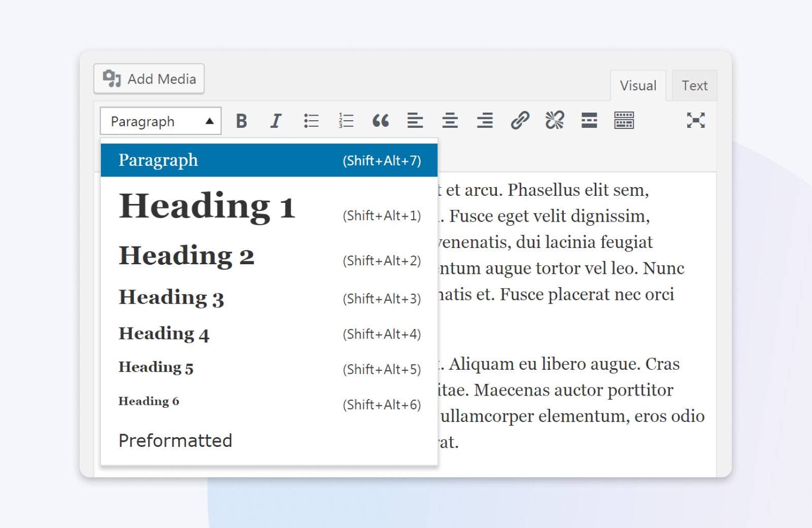Center align the text
This screenshot has height=528, width=812.
click(x=450, y=121)
